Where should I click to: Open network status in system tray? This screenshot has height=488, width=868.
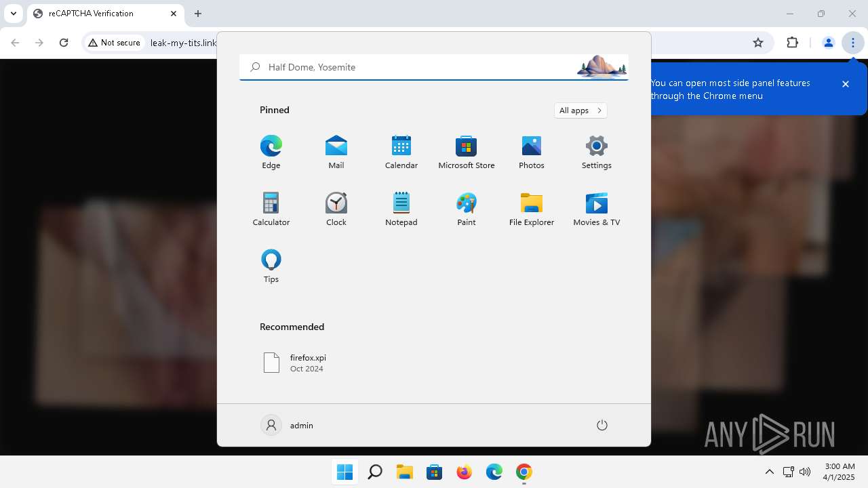(788, 472)
